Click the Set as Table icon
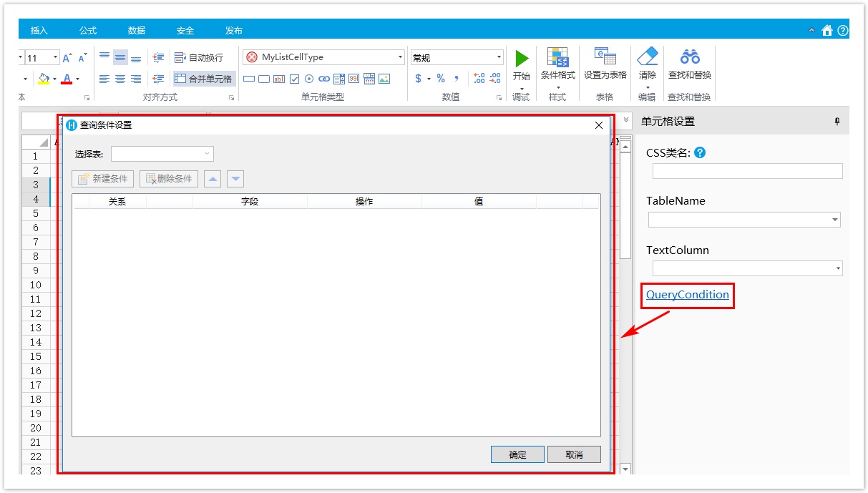Image resolution: width=868 pixels, height=493 pixels. pos(605,57)
